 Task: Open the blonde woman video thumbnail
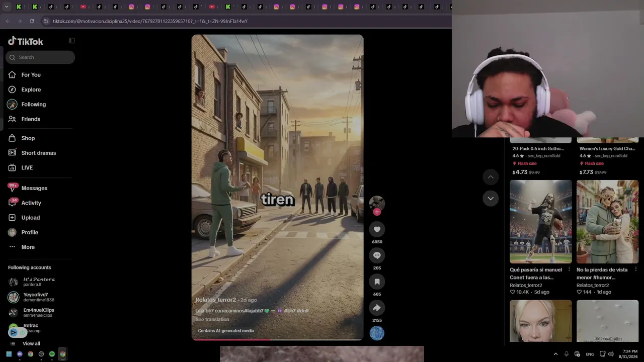click(x=541, y=321)
